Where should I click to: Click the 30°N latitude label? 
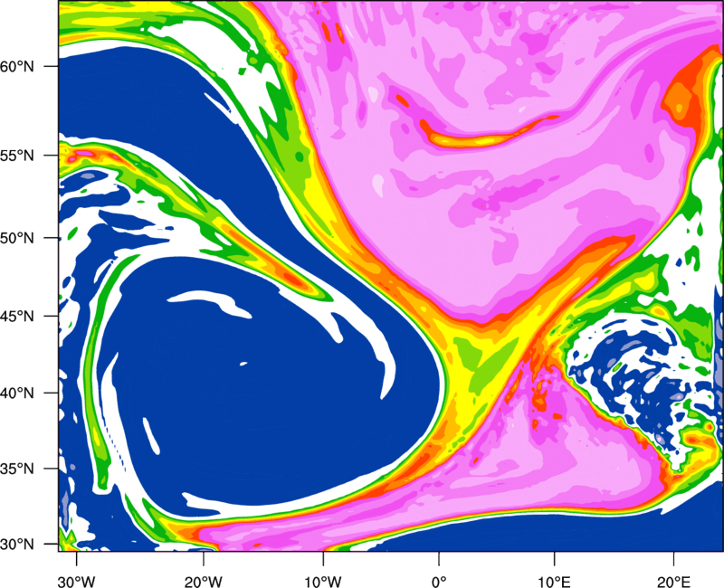[17, 545]
